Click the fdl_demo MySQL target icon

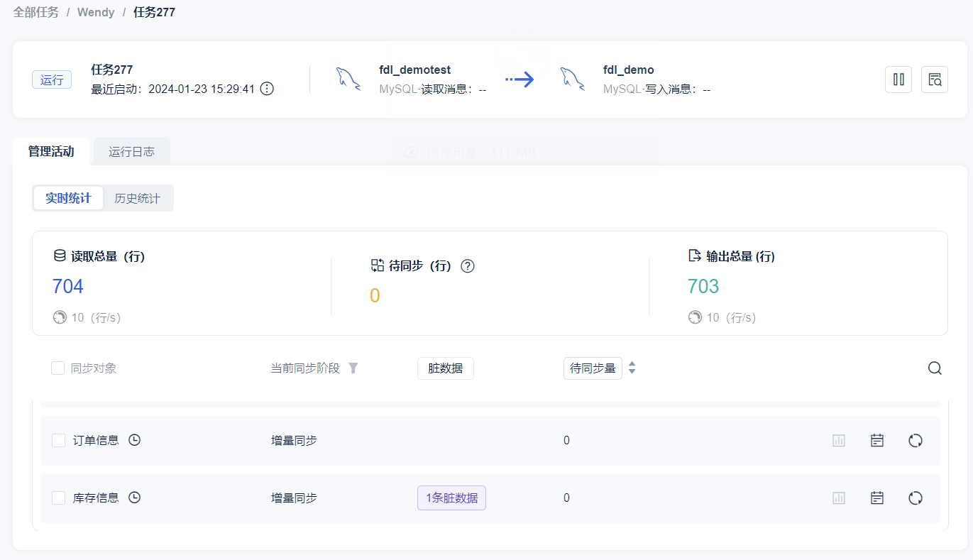tap(573, 79)
